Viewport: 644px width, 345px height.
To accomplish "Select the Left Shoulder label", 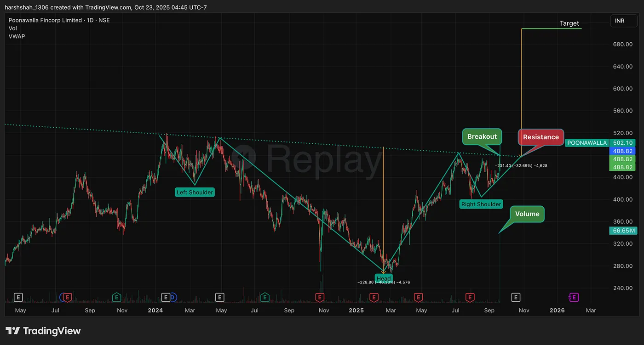I will point(195,192).
